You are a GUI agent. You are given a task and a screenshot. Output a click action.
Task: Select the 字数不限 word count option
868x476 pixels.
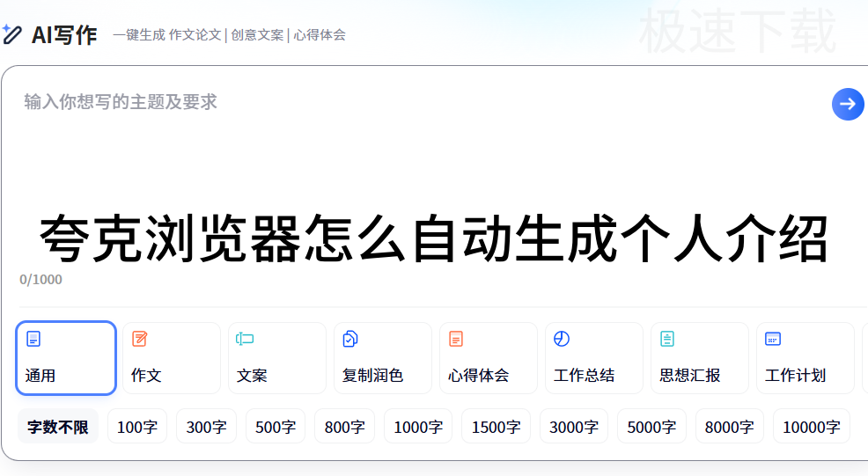click(x=58, y=426)
